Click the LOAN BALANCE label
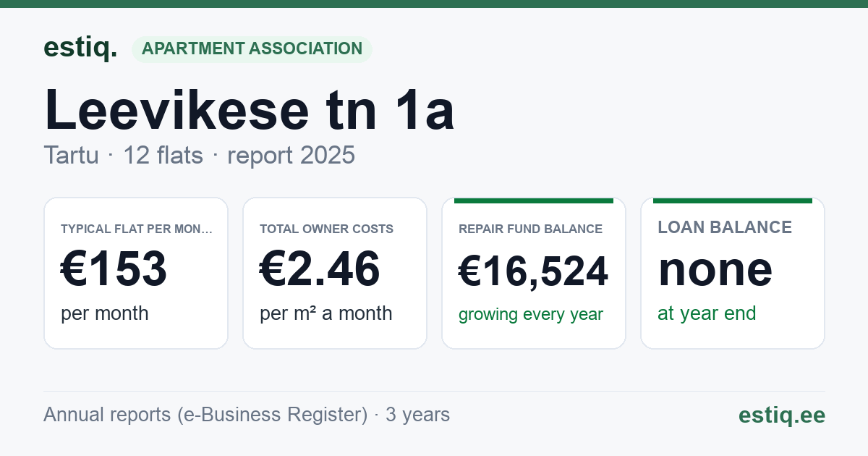The width and height of the screenshot is (868, 456). [725, 227]
